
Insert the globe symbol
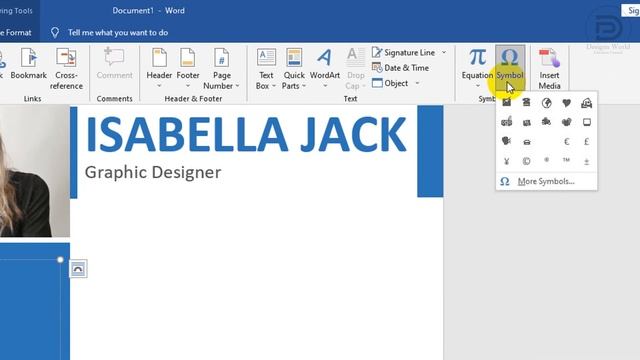tap(547, 102)
